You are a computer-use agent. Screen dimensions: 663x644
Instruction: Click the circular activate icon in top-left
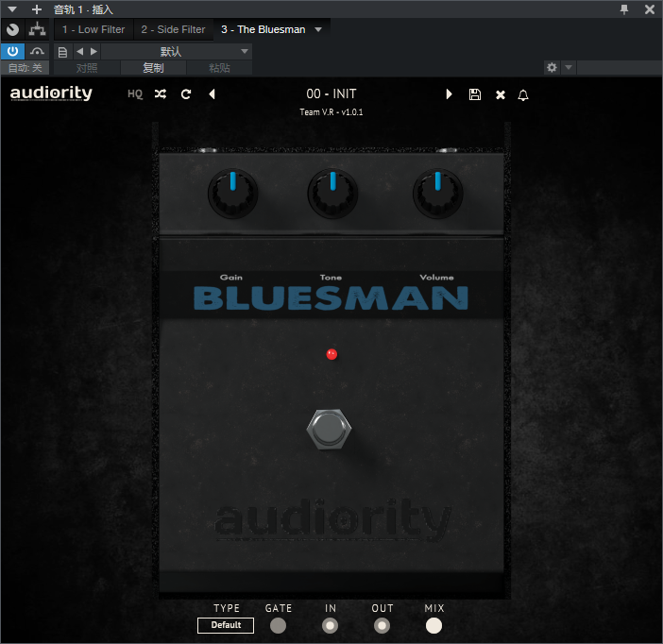12,29
